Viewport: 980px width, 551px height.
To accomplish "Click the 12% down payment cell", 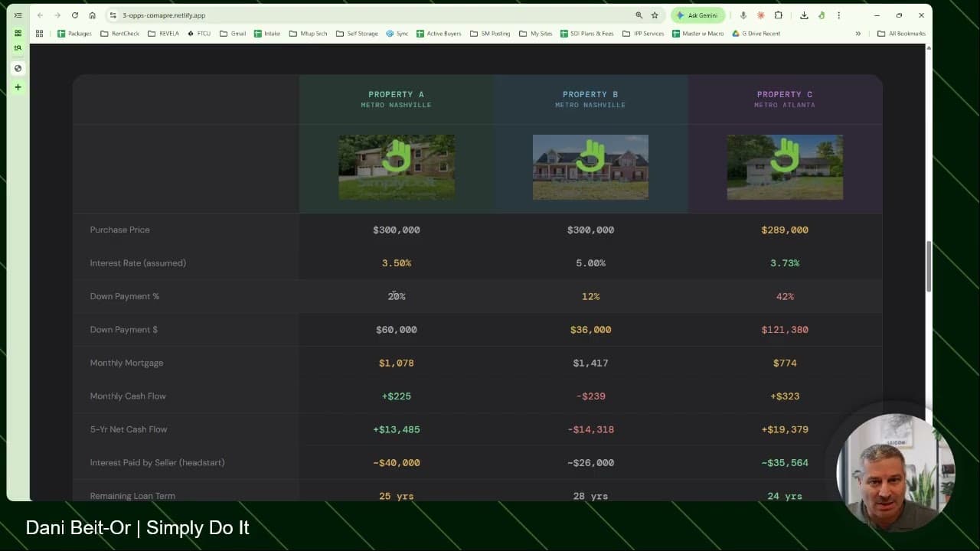I will click(x=590, y=296).
